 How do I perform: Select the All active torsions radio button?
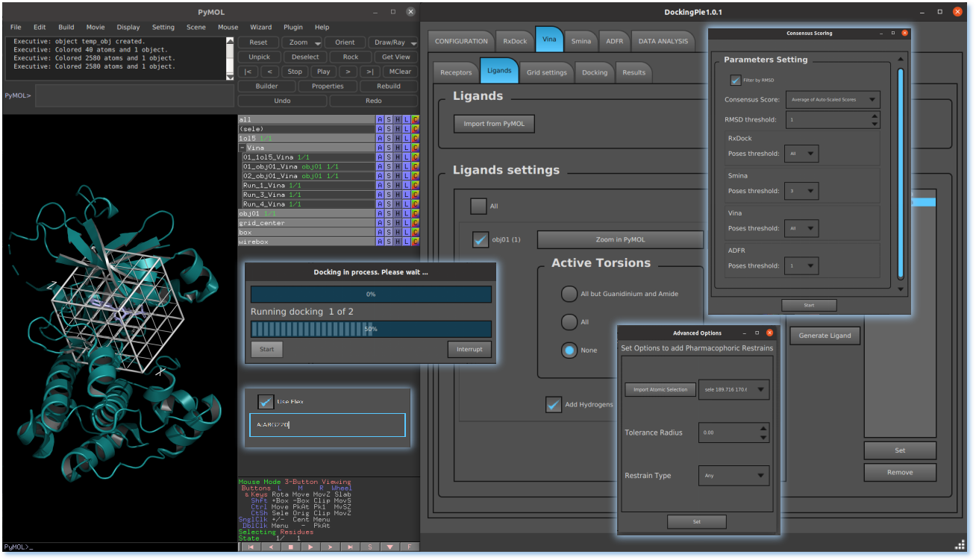tap(569, 322)
